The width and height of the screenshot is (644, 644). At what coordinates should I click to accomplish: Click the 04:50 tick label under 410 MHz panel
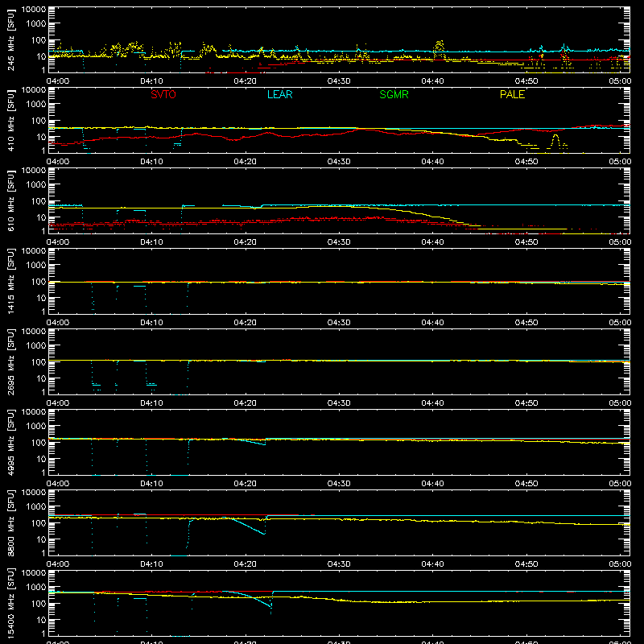click(x=526, y=162)
